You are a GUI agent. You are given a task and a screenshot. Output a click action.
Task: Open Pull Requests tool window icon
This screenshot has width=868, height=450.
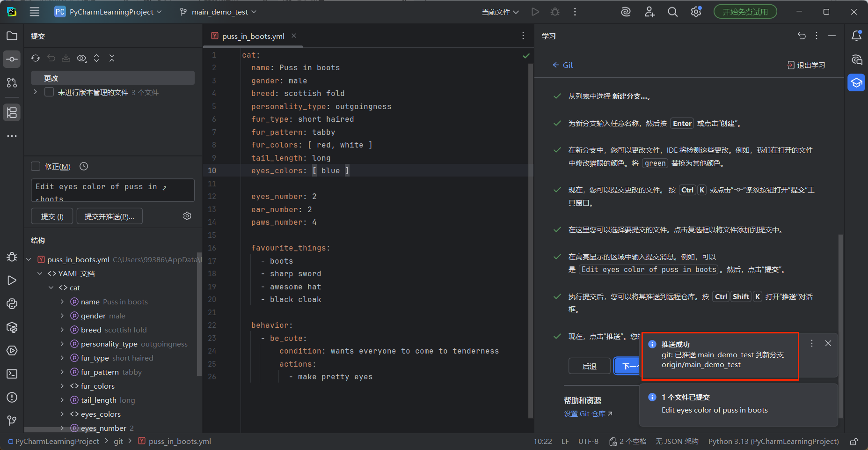click(x=12, y=82)
